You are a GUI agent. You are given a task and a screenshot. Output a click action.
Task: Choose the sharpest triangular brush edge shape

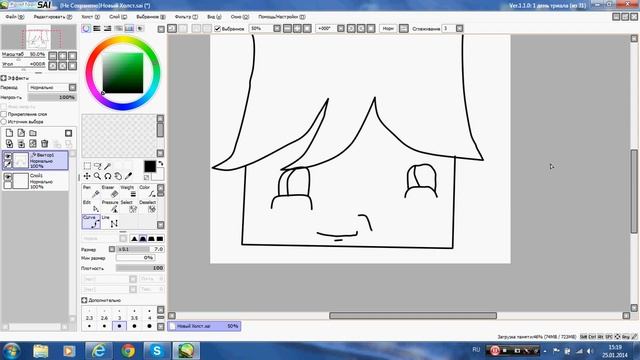[x=134, y=238]
